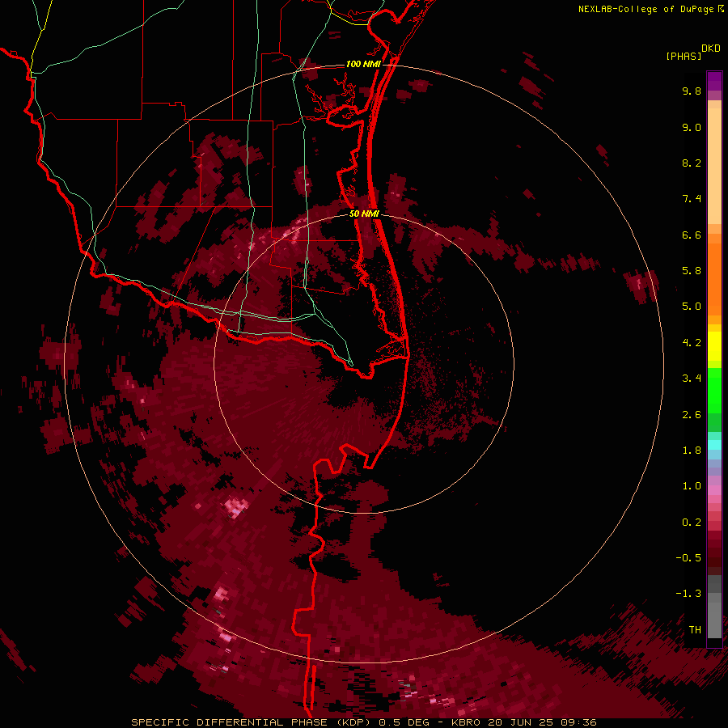Viewport: 728px width, 728px height.
Task: Click the -0.5 color scale label
Action: pyautogui.click(x=688, y=558)
